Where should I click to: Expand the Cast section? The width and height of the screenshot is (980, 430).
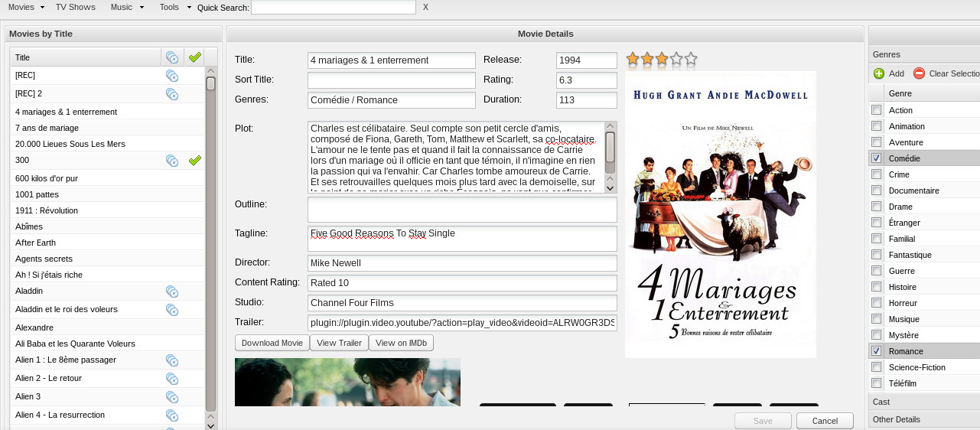point(881,402)
